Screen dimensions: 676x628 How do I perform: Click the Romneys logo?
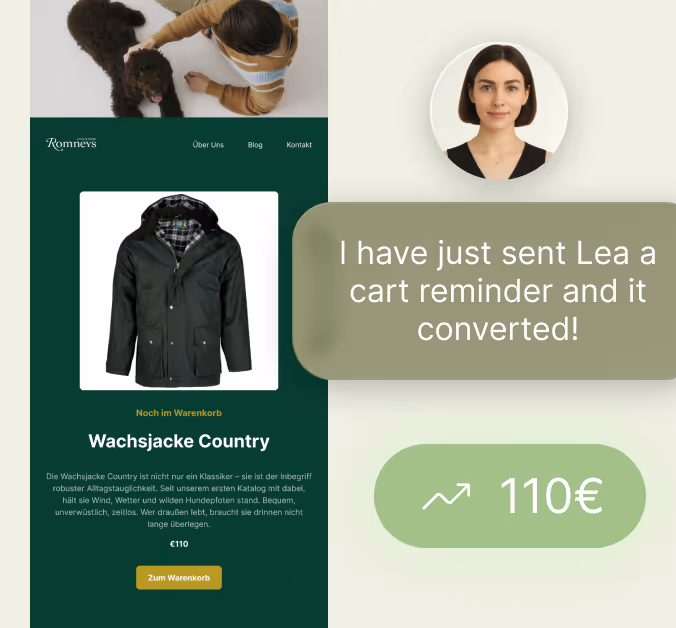pyautogui.click(x=71, y=144)
